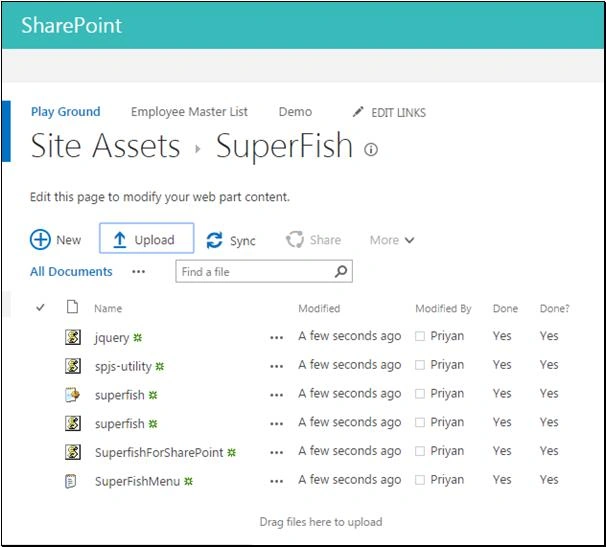
Task: Click the New document label
Action: 68,240
